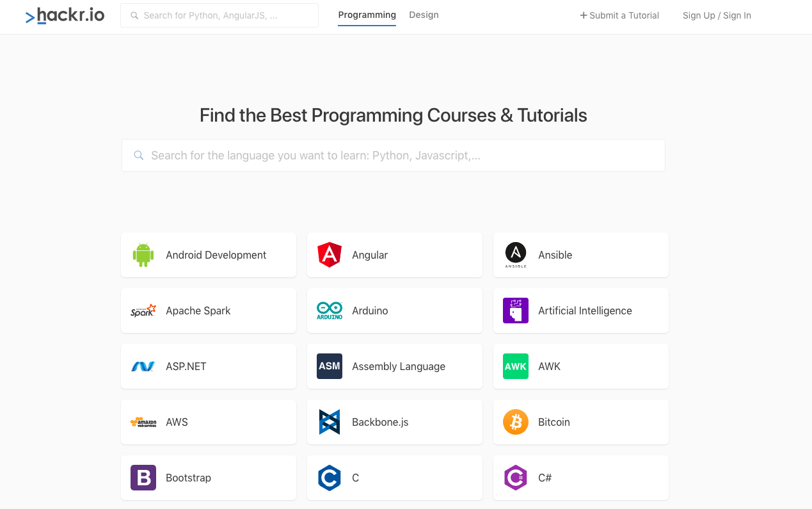Image resolution: width=812 pixels, height=509 pixels.
Task: Click the hackr.io logo
Action: 65,15
